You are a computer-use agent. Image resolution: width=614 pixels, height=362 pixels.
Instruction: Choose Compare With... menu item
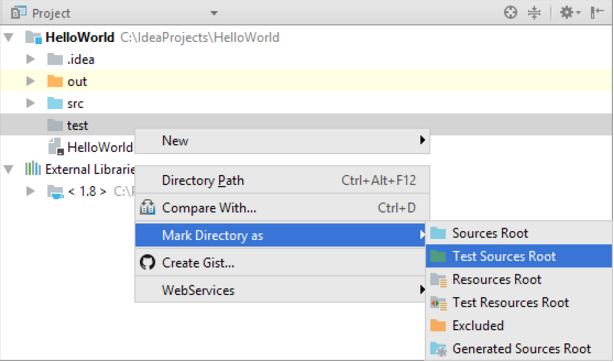click(282, 208)
